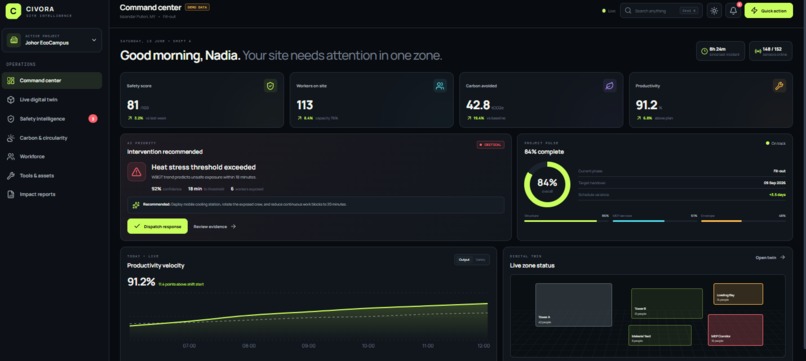Viewport: 806px width, 361px height.
Task: Open Carbon & circularity section
Action: point(52,138)
